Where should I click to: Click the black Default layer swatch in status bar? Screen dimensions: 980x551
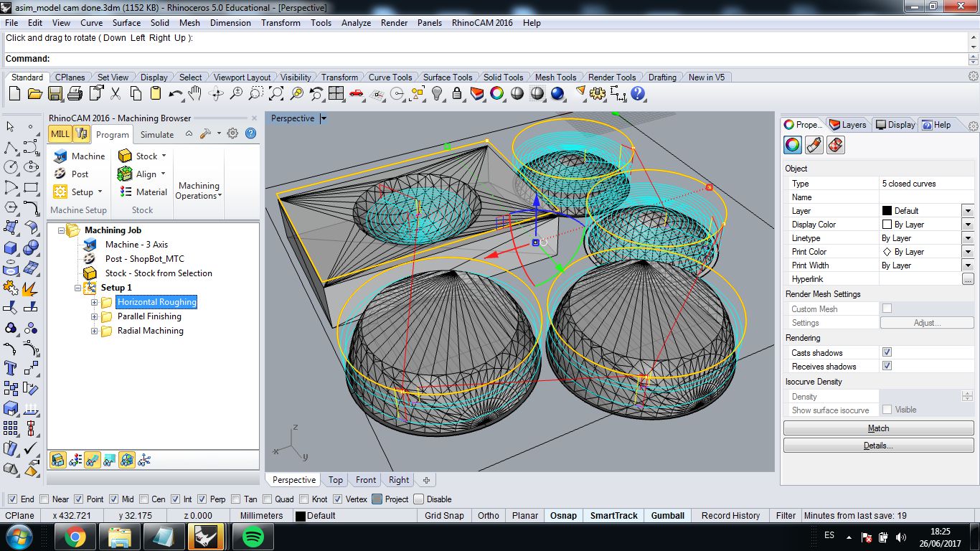300,516
